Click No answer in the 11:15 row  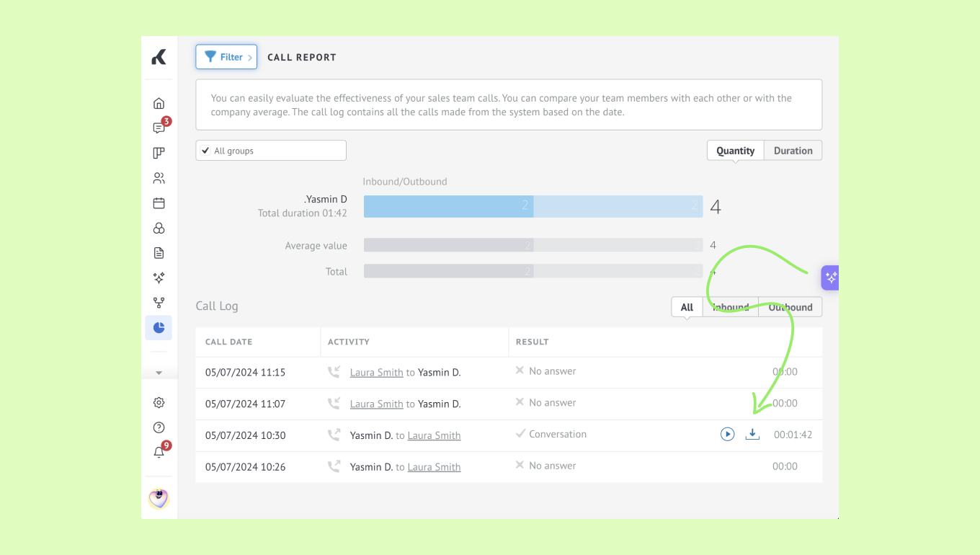553,371
